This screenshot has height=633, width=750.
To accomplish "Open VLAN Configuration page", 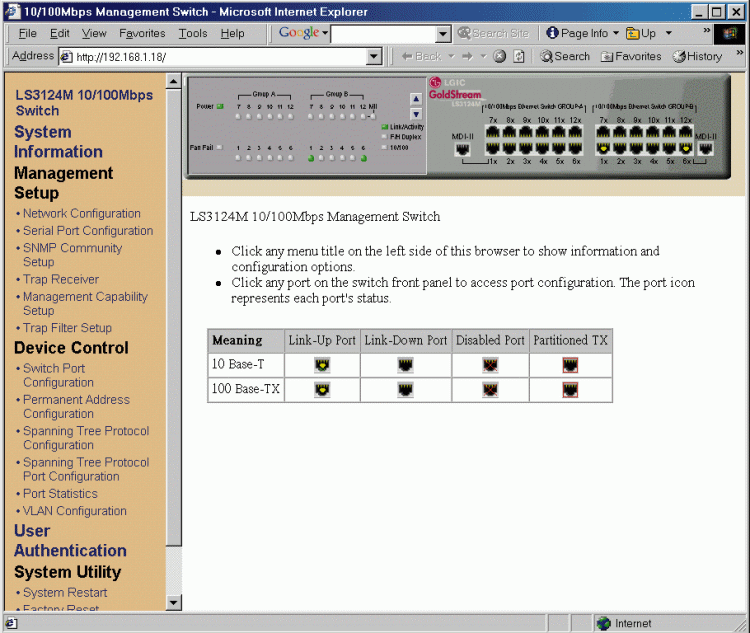I will pos(75,511).
